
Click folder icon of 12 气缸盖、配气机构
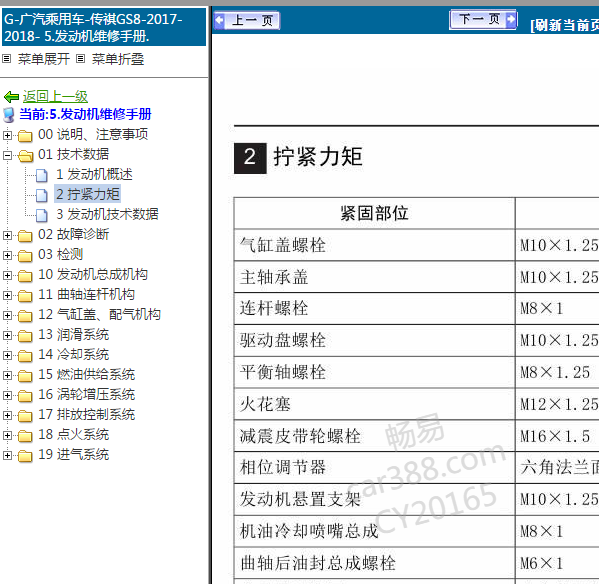25,315
